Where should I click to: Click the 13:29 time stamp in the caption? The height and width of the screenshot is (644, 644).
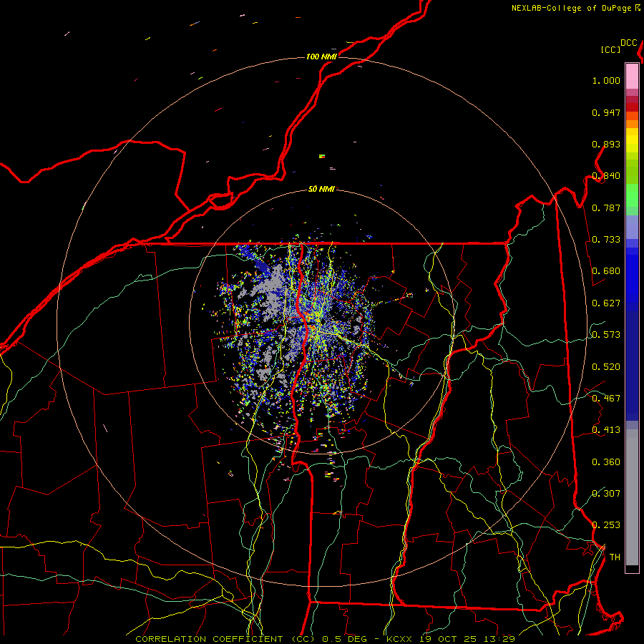click(499, 639)
